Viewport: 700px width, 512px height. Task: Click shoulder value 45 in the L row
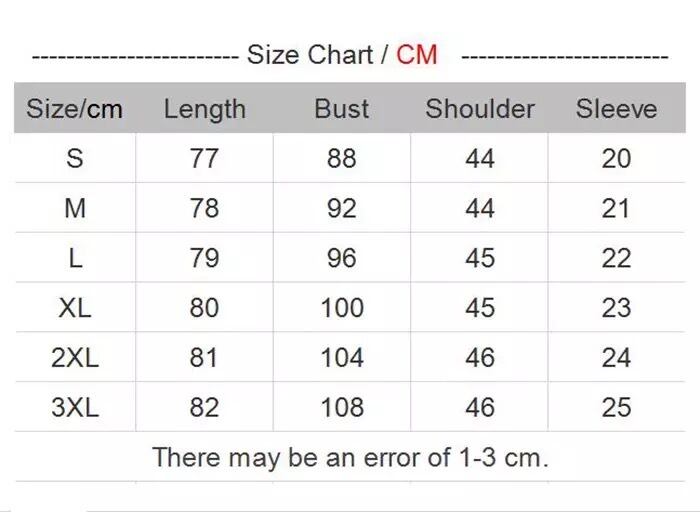(480, 258)
